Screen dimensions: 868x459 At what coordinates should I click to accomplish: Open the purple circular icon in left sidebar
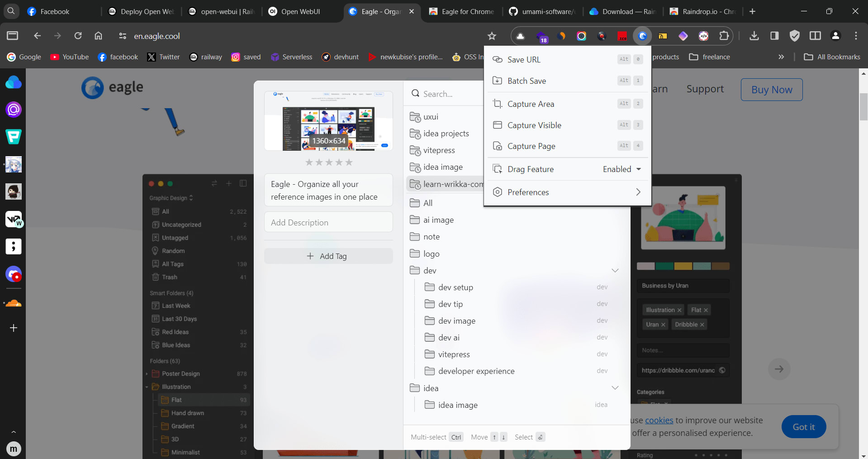point(14,110)
